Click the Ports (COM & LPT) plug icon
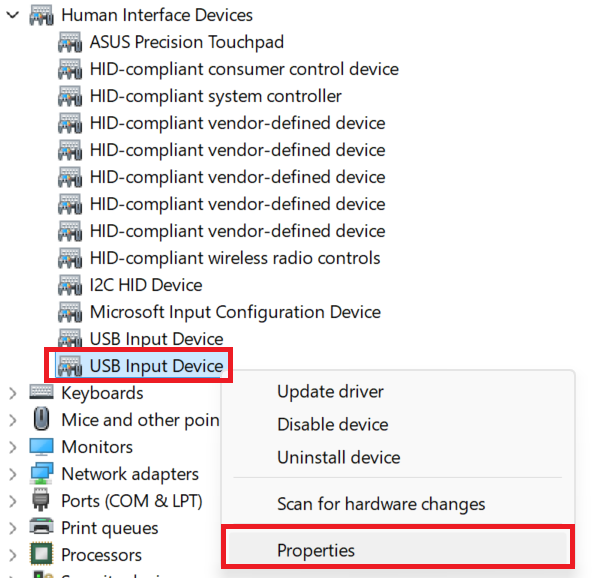 point(41,500)
